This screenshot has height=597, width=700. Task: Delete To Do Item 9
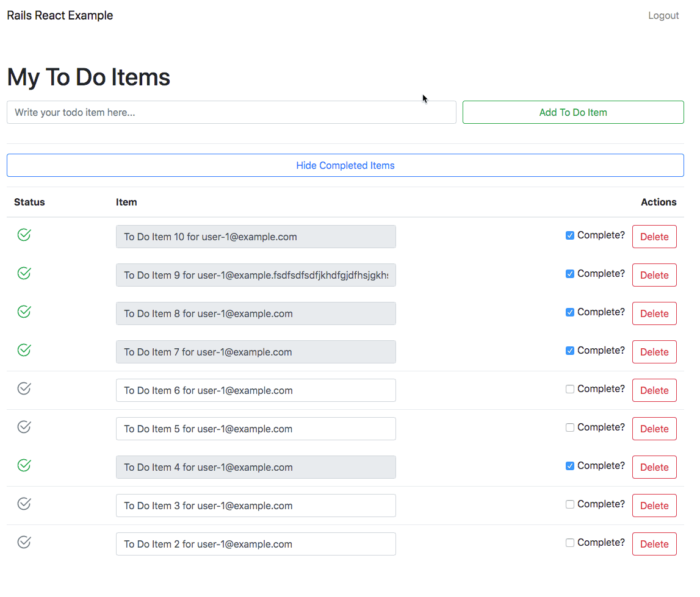654,275
